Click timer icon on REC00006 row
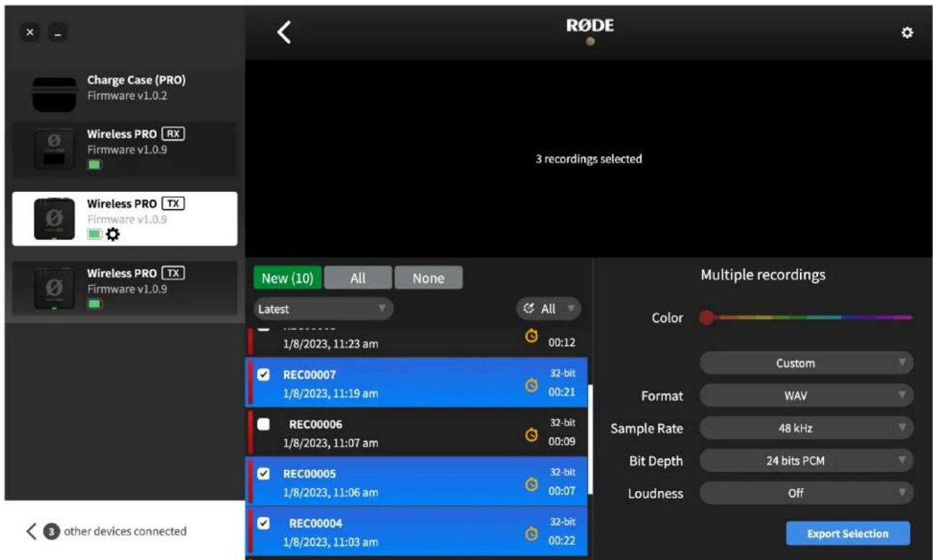 click(x=532, y=435)
